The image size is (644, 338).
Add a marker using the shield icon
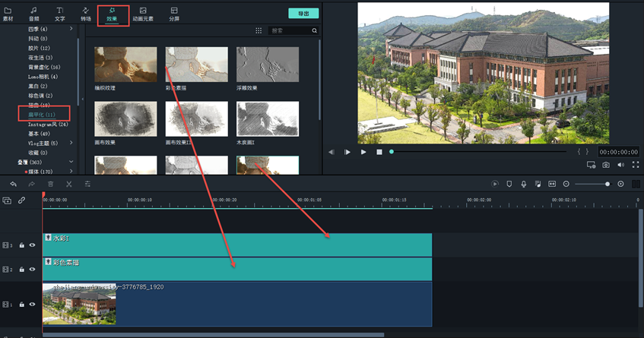tap(509, 184)
